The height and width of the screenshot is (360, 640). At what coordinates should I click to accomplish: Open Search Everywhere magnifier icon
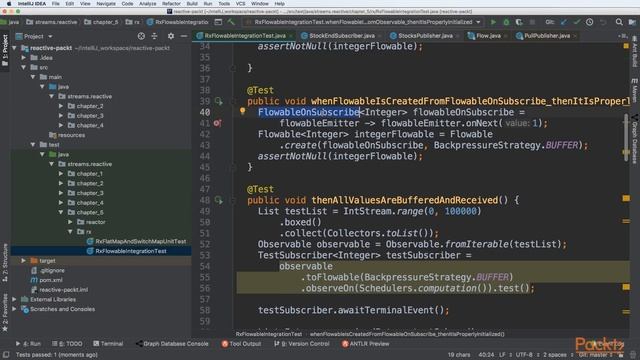(619, 22)
